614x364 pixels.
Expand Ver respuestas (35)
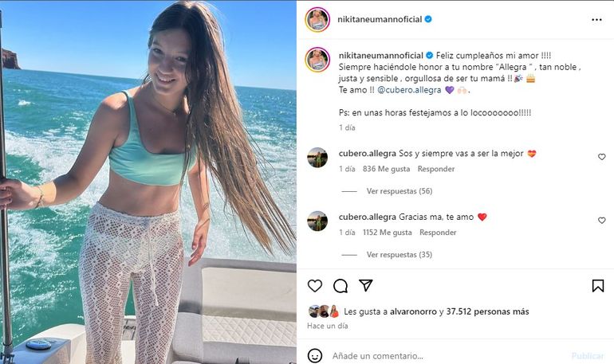point(399,255)
